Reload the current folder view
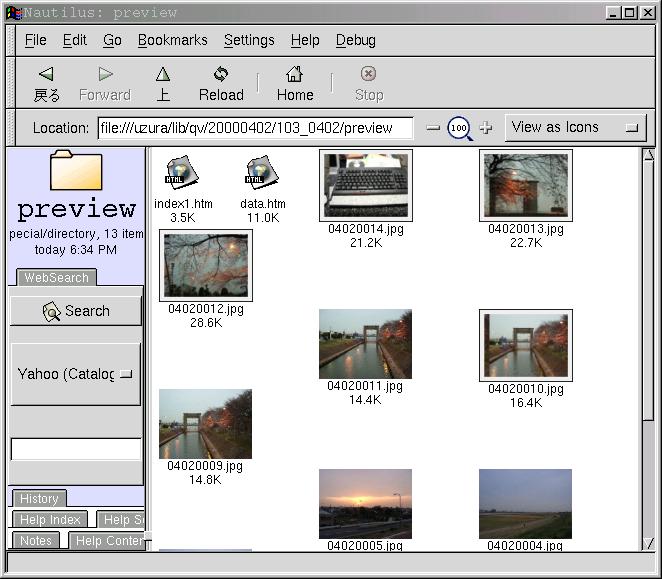 [221, 75]
